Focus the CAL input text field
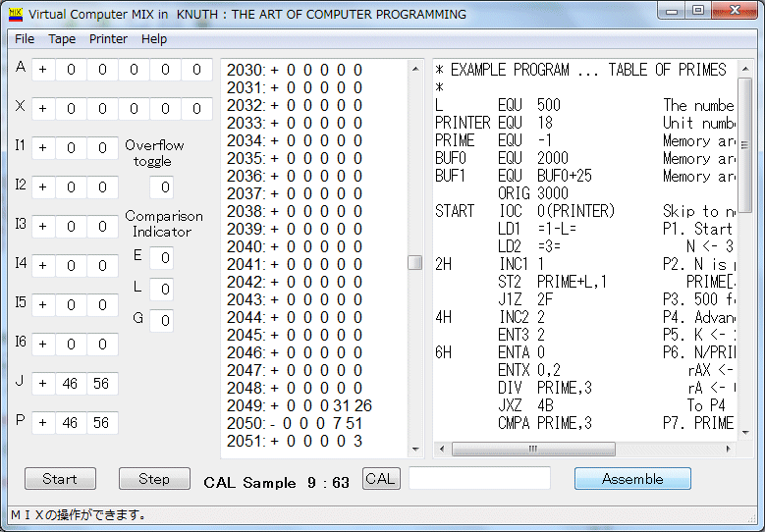 coord(479,478)
